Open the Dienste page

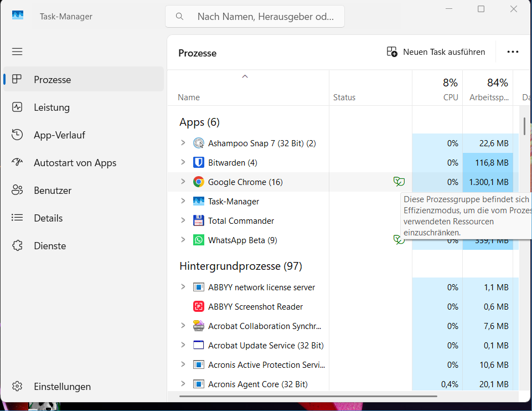(x=84, y=246)
